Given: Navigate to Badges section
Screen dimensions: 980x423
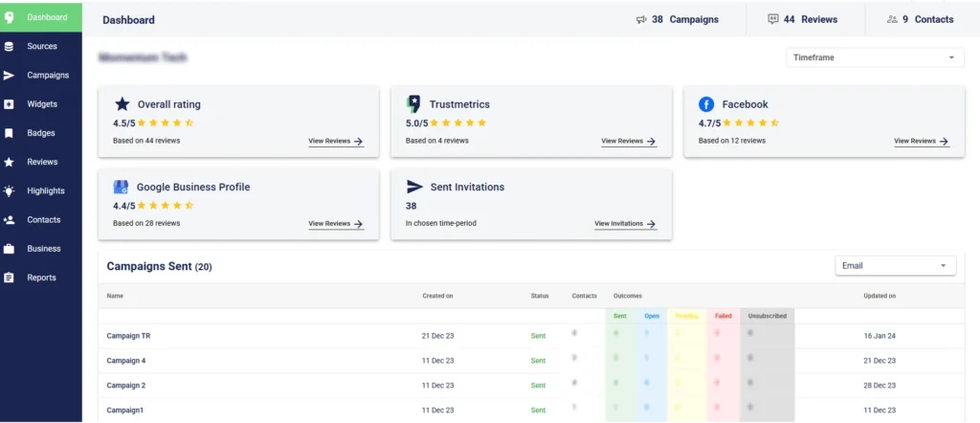Looking at the screenshot, I should tap(40, 133).
